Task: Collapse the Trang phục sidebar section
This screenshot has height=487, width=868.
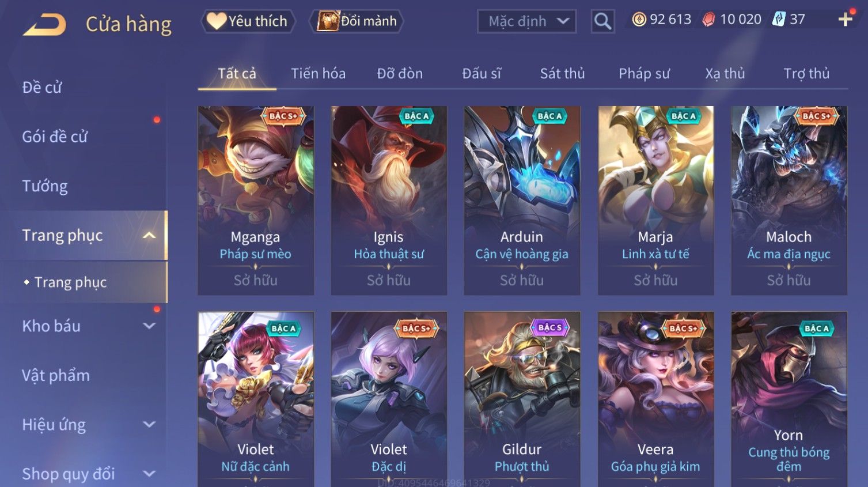Action: click(149, 235)
